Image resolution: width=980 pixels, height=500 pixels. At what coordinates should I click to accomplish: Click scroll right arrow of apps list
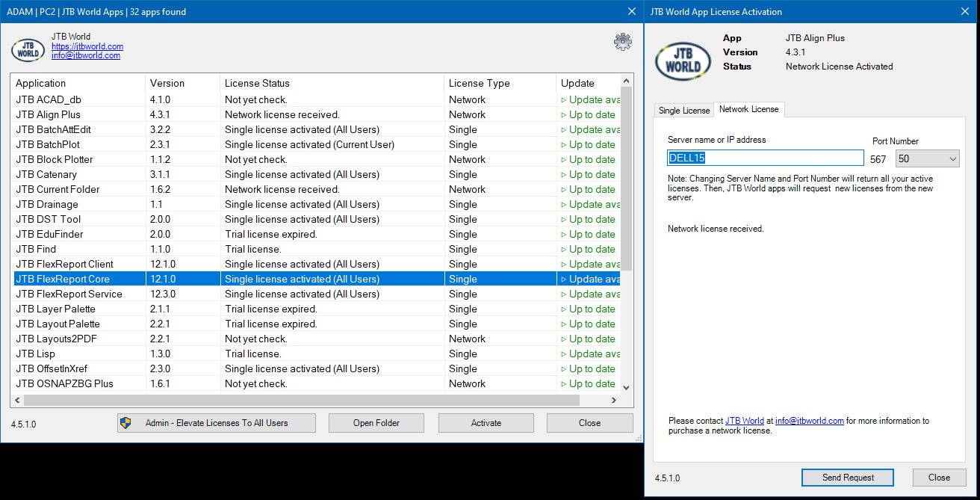(x=613, y=400)
